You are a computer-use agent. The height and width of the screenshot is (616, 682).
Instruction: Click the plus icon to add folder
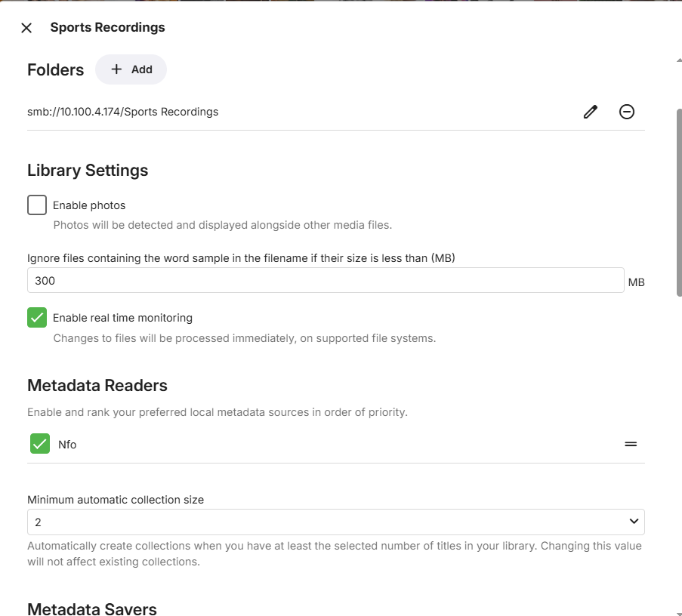116,69
